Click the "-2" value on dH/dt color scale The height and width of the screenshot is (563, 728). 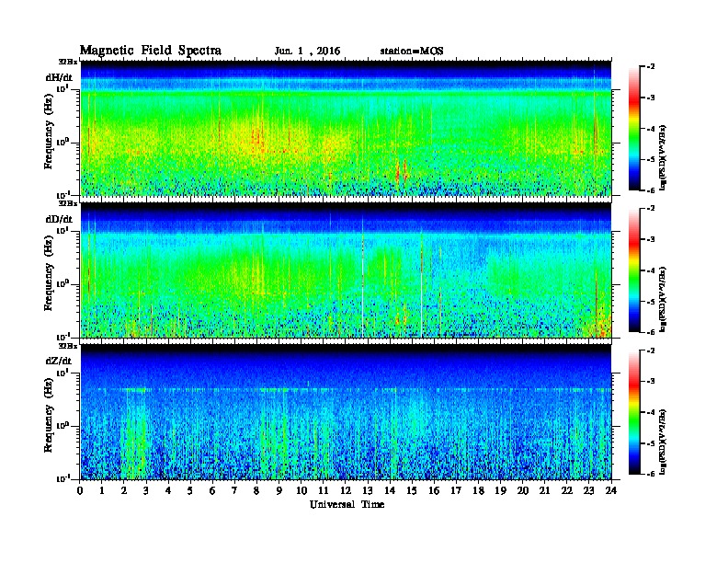(651, 67)
